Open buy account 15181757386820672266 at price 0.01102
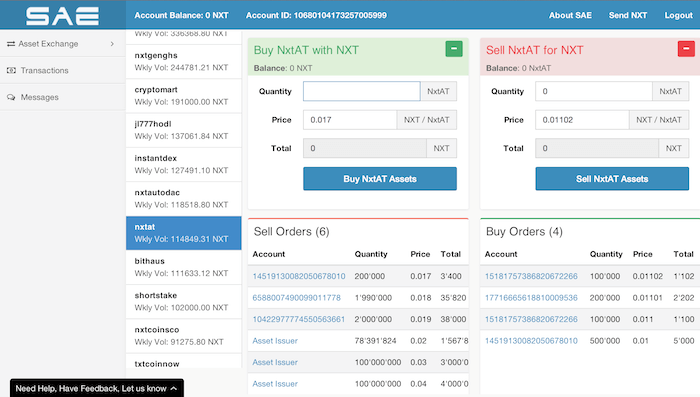700x397 pixels. 531,276
